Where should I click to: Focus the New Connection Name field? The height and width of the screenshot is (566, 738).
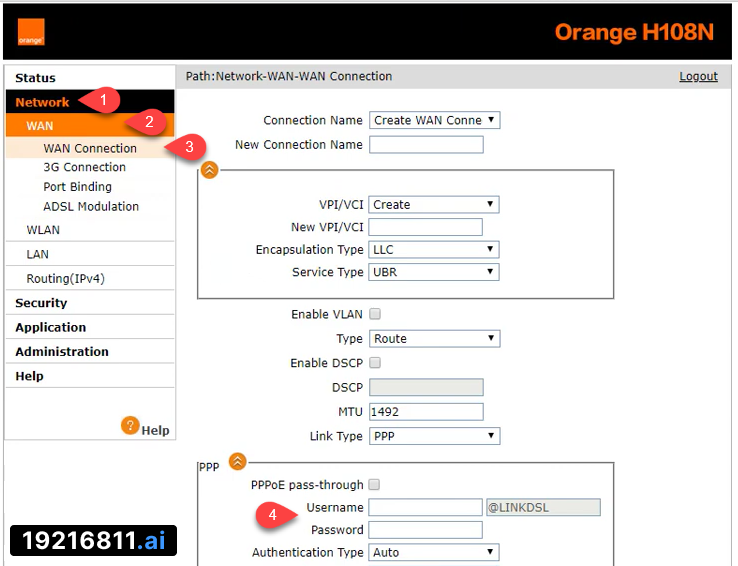click(426, 144)
